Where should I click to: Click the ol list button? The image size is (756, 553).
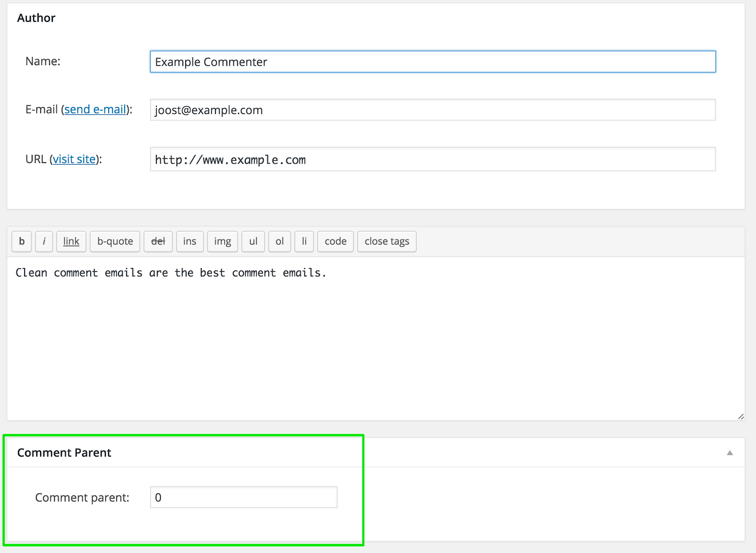coord(280,242)
